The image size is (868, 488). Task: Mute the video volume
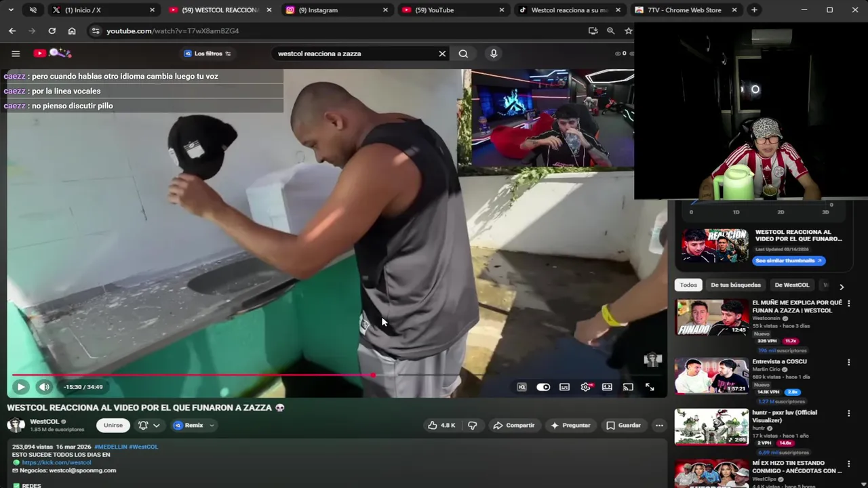tap(44, 387)
